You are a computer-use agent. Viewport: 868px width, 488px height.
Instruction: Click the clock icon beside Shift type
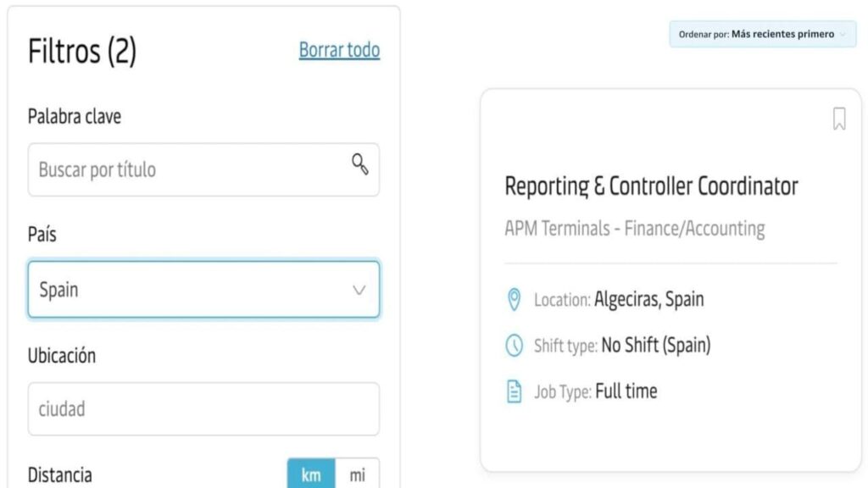click(514, 346)
